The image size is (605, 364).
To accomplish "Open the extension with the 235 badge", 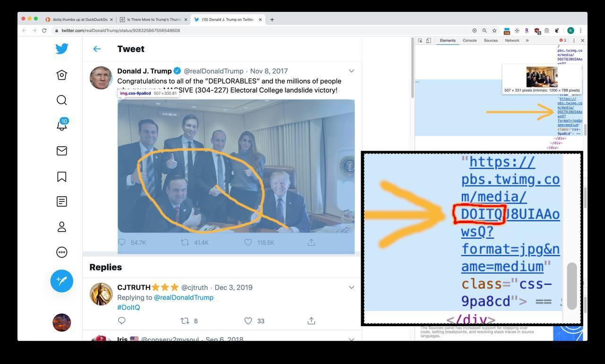I will click(507, 31).
